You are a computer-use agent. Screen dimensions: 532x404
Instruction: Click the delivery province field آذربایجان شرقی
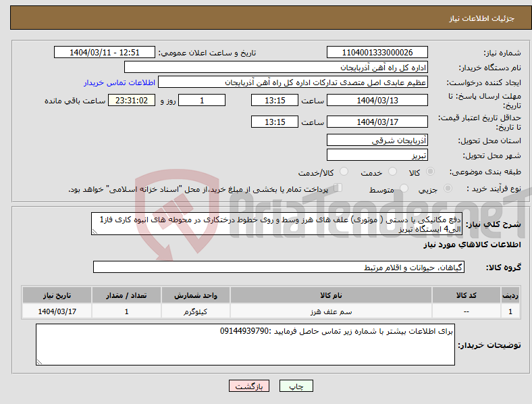377,140
